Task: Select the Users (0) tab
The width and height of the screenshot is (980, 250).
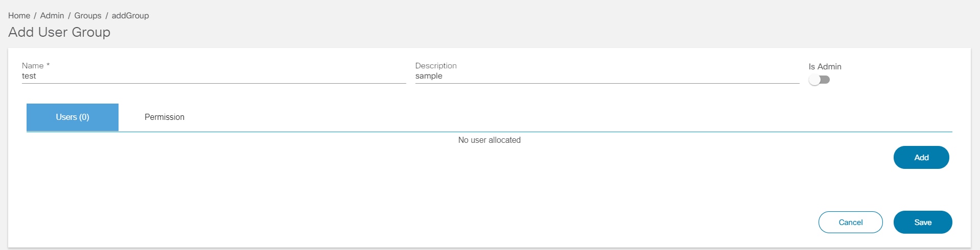Action: (x=73, y=117)
